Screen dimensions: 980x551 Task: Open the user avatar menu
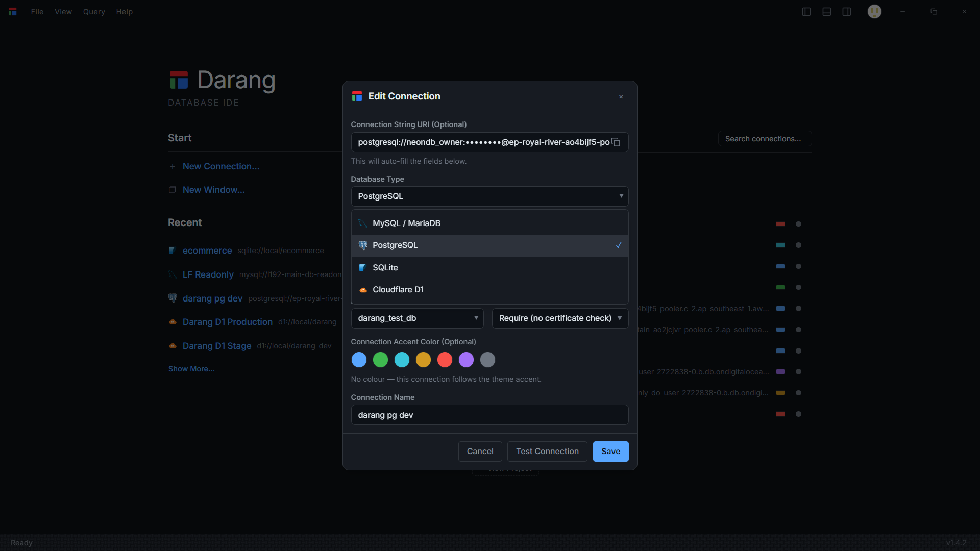coord(874,12)
